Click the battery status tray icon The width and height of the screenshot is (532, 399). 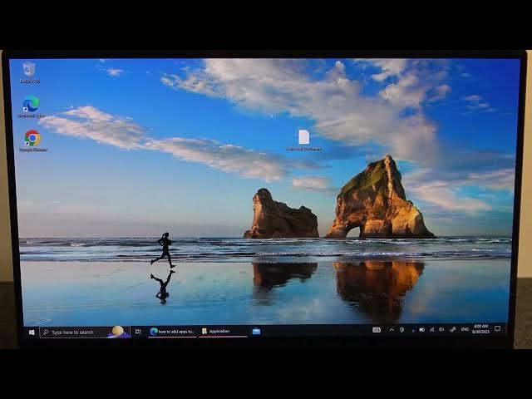(422, 329)
